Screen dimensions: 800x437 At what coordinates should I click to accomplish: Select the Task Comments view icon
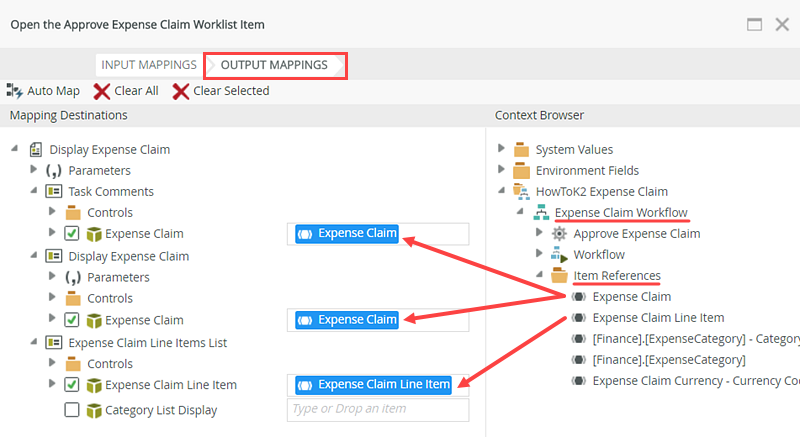[x=53, y=191]
